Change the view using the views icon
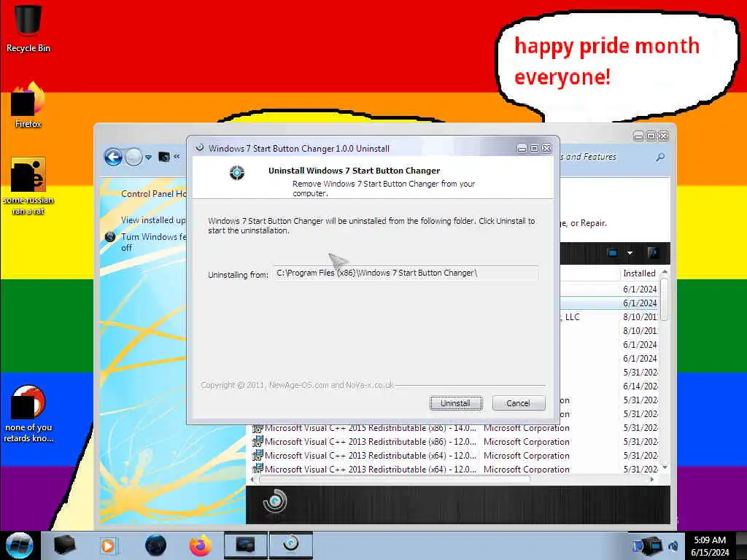747x560 pixels. pos(613,253)
